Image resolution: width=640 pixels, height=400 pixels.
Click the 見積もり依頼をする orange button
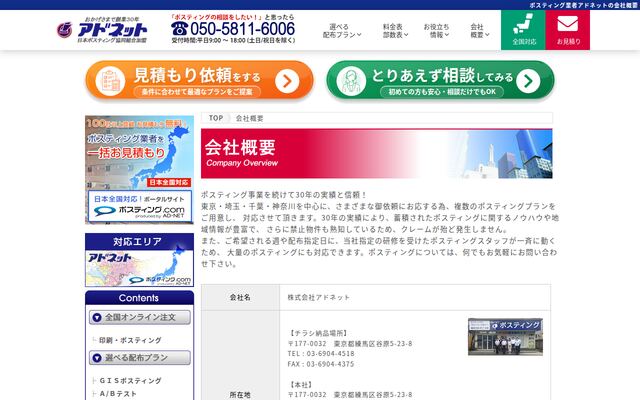[200, 80]
